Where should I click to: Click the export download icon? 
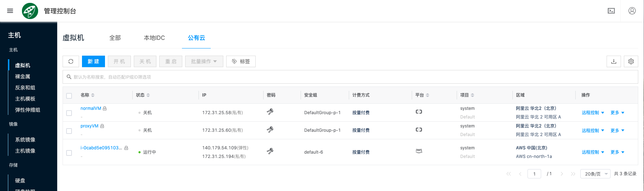(614, 61)
